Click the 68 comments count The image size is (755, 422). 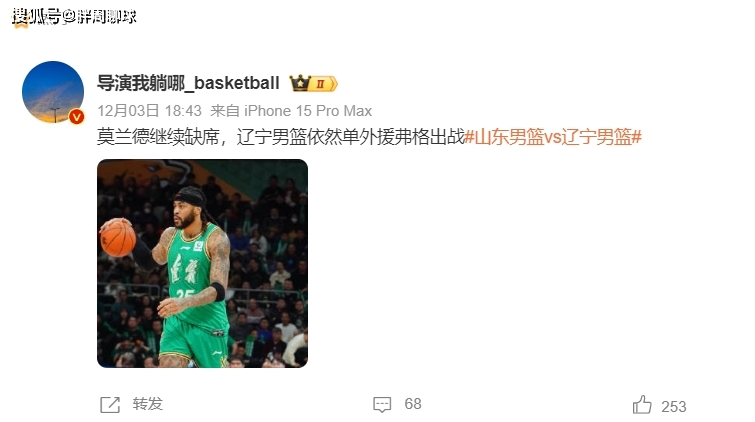(413, 404)
